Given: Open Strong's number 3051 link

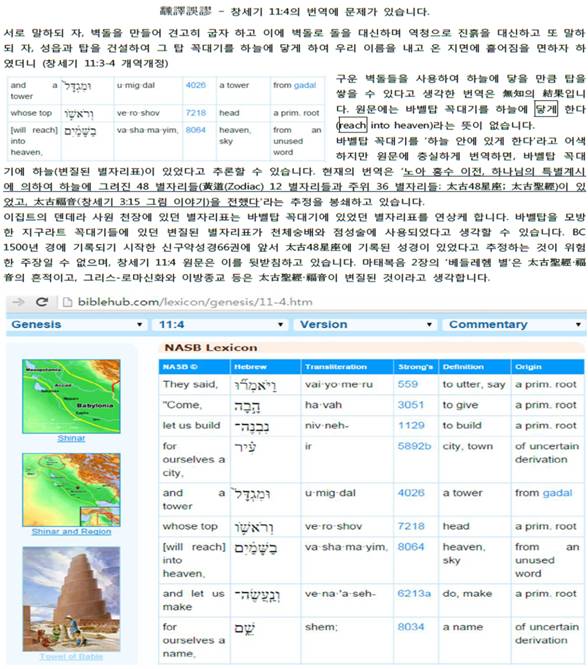Looking at the screenshot, I should pos(410,405).
